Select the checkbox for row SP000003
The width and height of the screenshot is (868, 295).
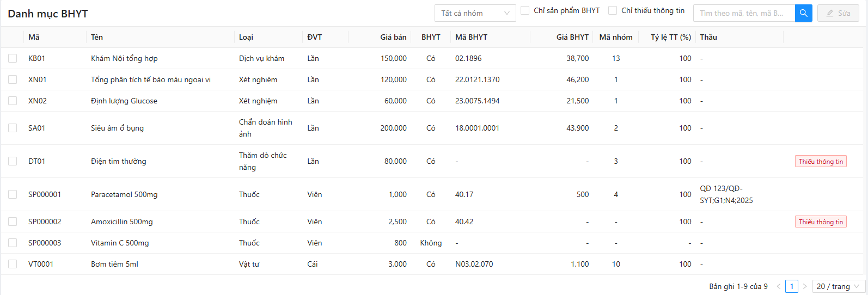click(13, 243)
